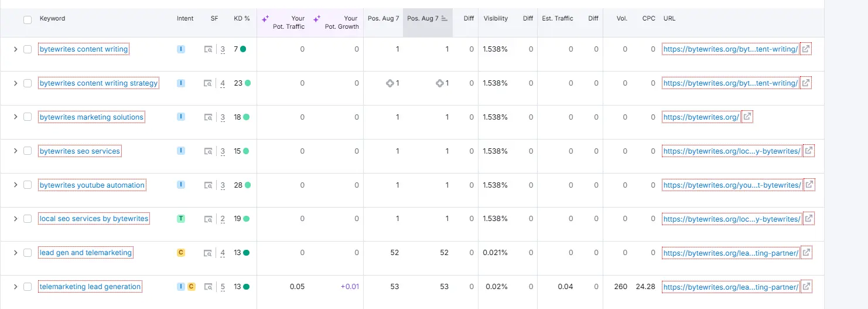Click the +0.01 potential growth value

[350, 287]
